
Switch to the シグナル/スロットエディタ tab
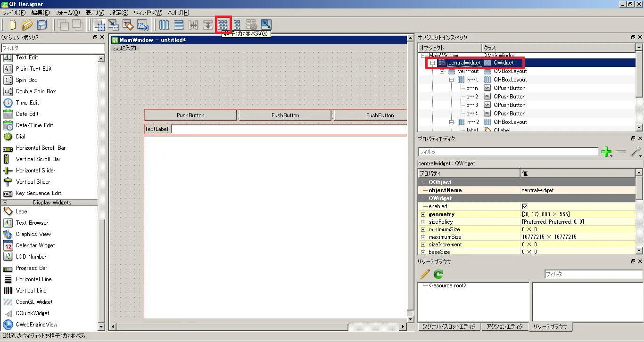click(449, 326)
